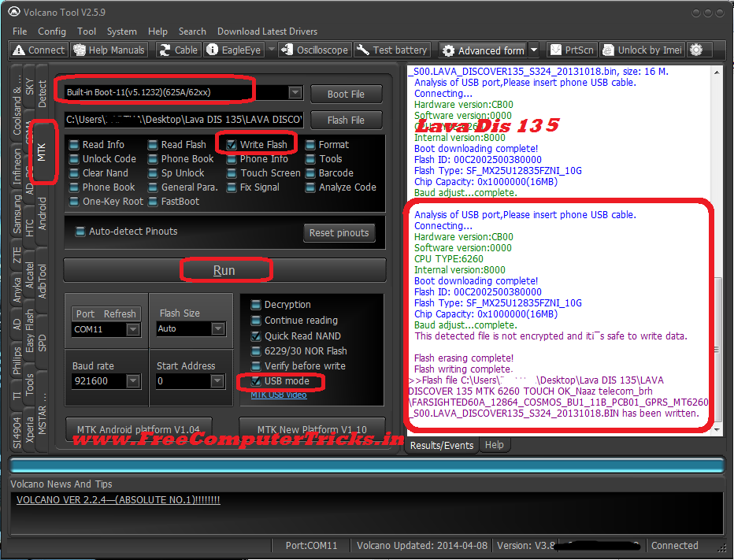Toggle the Write Flash checkbox

pyautogui.click(x=232, y=145)
